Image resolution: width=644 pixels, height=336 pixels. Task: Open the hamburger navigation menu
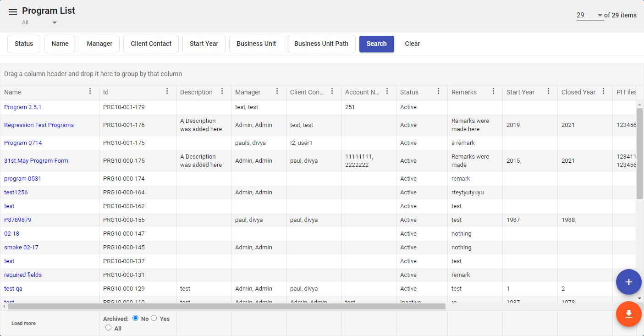coord(13,12)
